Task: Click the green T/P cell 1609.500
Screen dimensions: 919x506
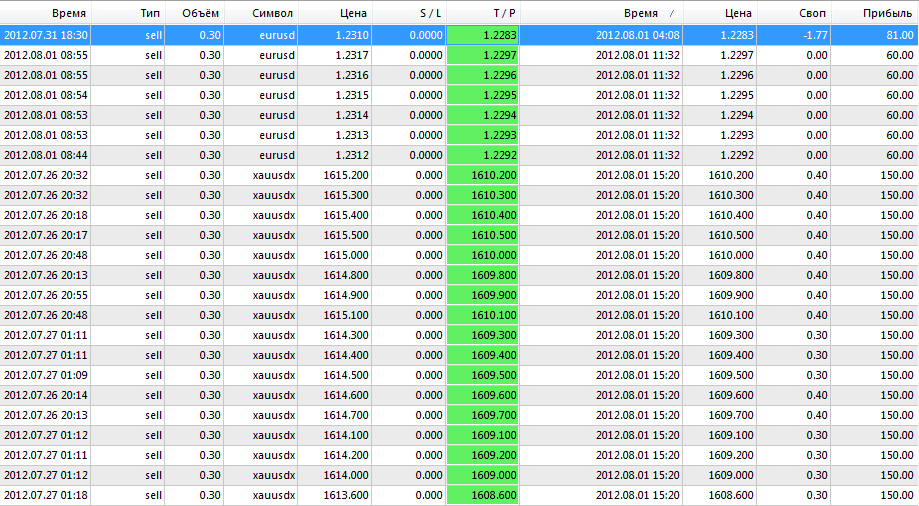Action: click(x=483, y=375)
